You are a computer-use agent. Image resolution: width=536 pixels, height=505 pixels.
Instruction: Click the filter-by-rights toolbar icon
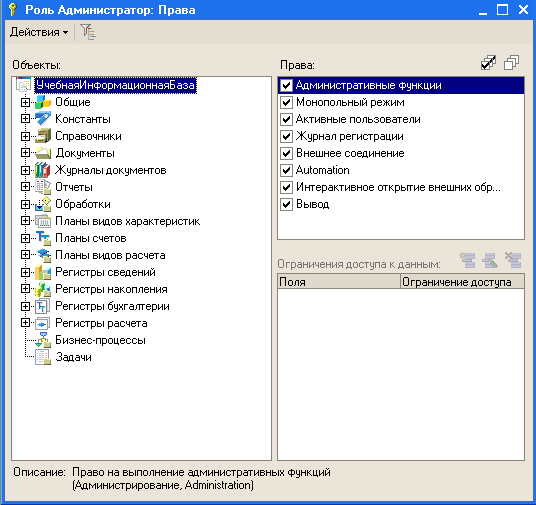(88, 32)
